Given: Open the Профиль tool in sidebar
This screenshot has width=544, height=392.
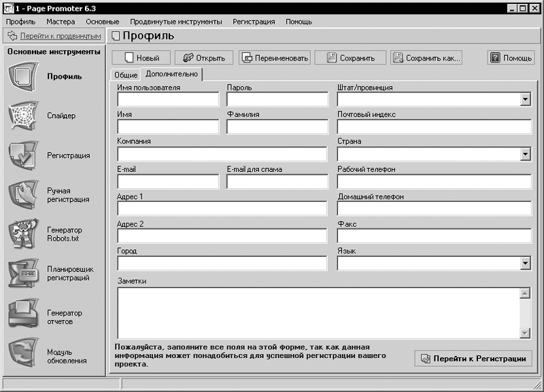Looking at the screenshot, I should click(x=24, y=76).
